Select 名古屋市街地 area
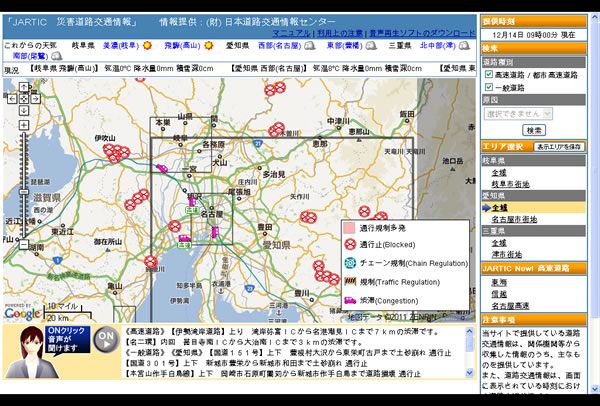600x406 pixels. pos(514,220)
